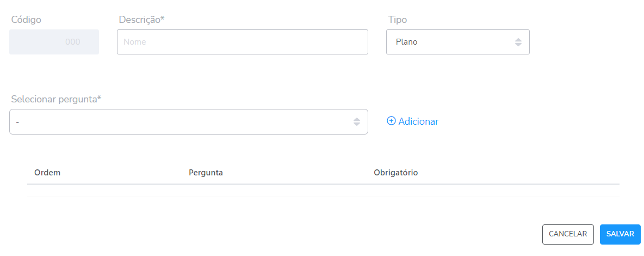Select the Ordem column header
644x256 pixels.
(47, 173)
